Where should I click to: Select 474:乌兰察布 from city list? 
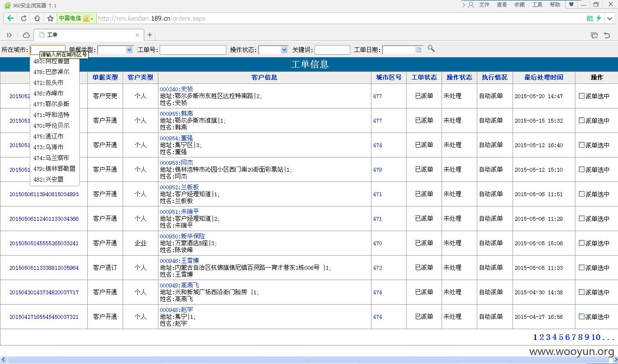[x=51, y=158]
